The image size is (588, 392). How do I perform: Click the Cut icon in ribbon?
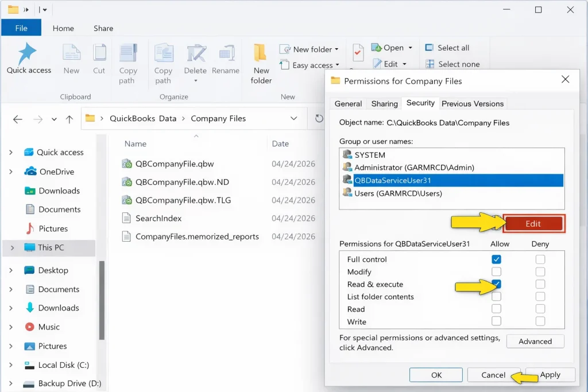[x=99, y=52]
